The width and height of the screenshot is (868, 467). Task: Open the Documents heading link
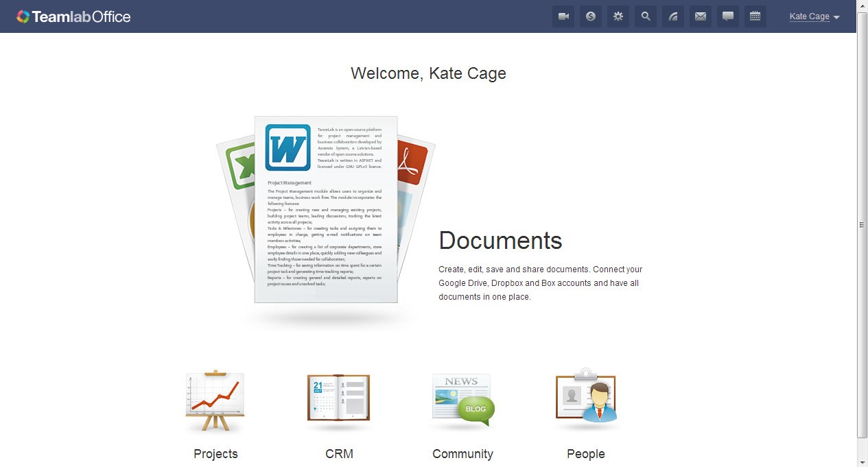click(x=500, y=241)
